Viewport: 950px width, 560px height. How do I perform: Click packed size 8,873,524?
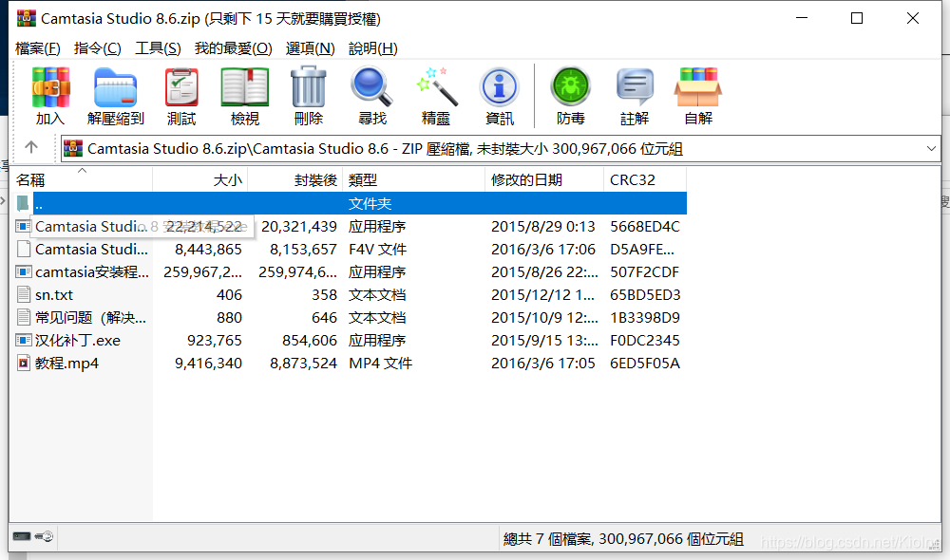(304, 364)
